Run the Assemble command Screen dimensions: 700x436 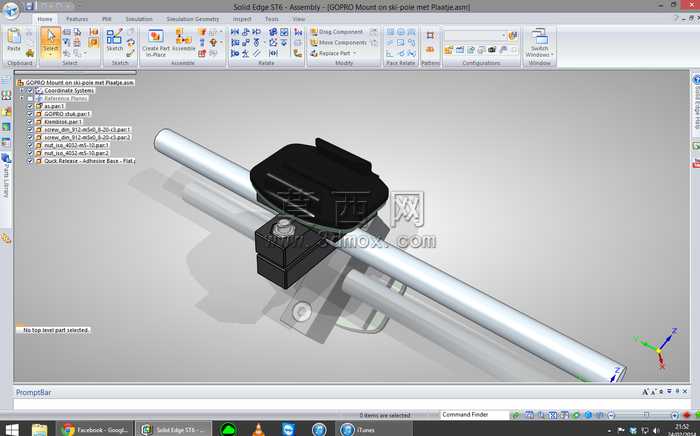coord(183,40)
